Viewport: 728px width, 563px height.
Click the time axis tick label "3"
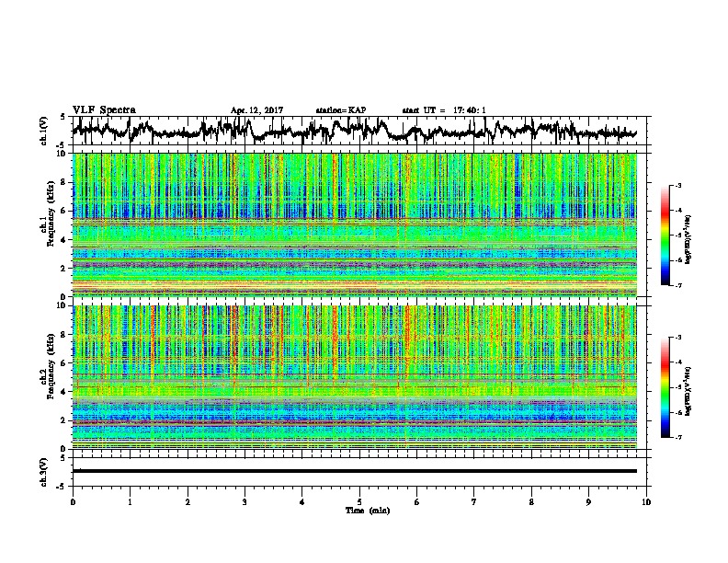click(245, 502)
